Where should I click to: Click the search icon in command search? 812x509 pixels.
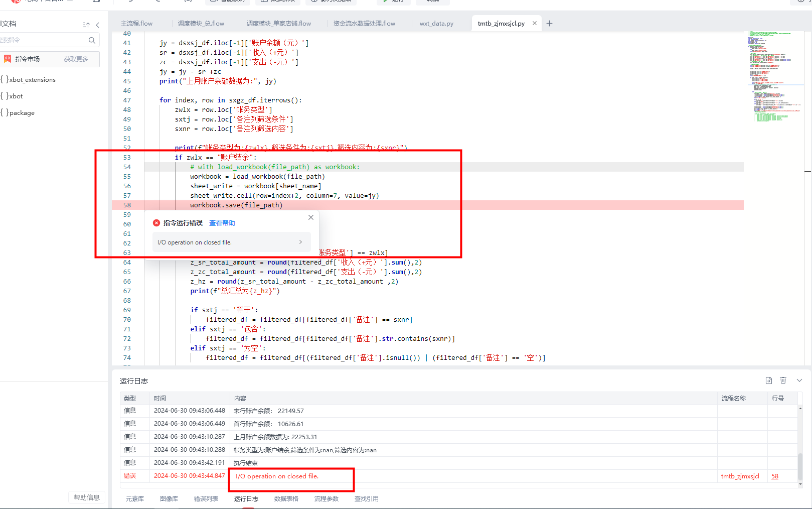[x=92, y=40]
